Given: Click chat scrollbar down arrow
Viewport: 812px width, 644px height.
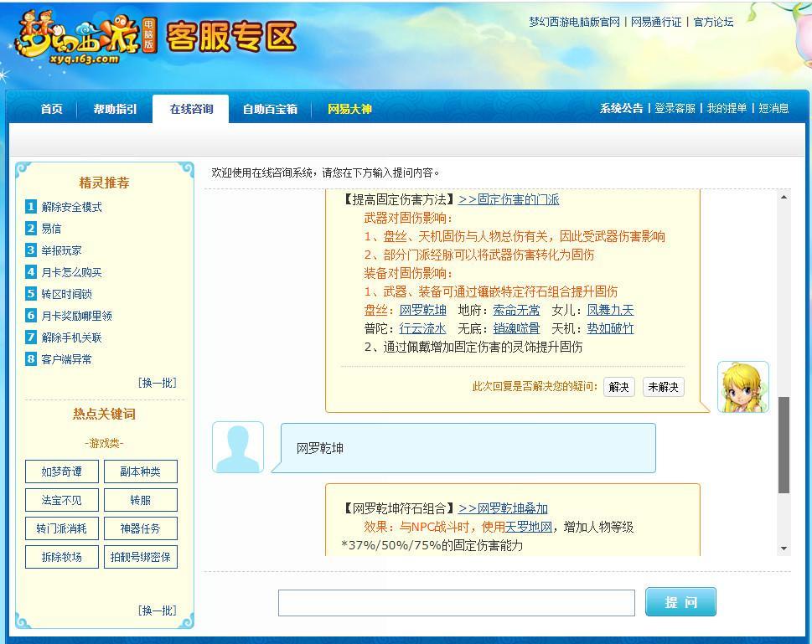Looking at the screenshot, I should click(784, 549).
